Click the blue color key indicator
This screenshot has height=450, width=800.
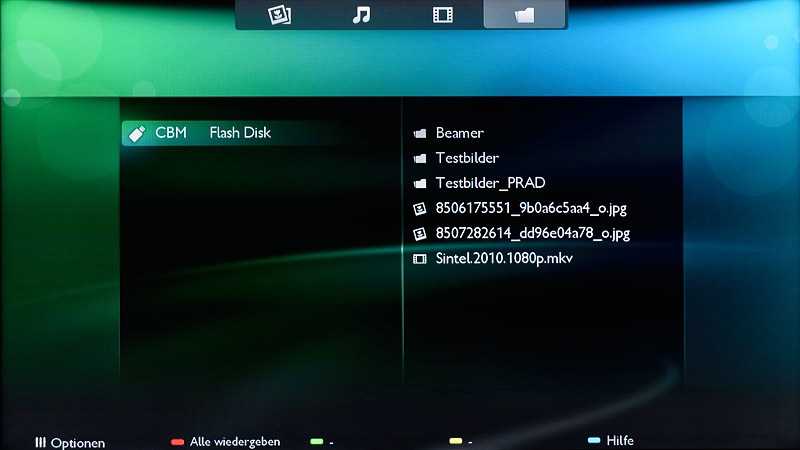pyautogui.click(x=594, y=440)
